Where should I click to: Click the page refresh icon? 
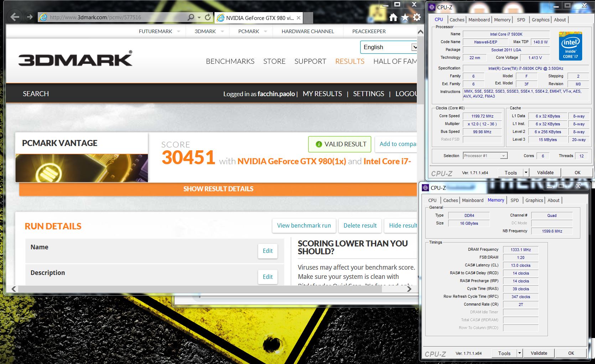(x=208, y=17)
